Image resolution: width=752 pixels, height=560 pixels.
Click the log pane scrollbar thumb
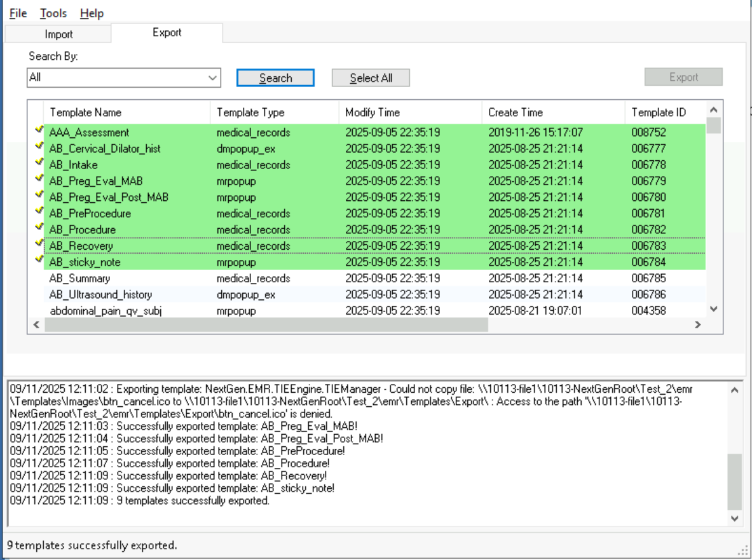(x=734, y=481)
